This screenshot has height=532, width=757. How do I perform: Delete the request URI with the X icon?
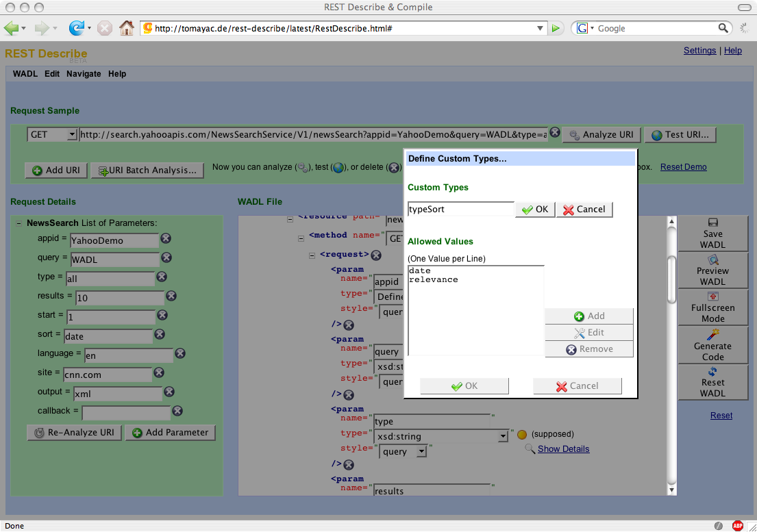[555, 132]
